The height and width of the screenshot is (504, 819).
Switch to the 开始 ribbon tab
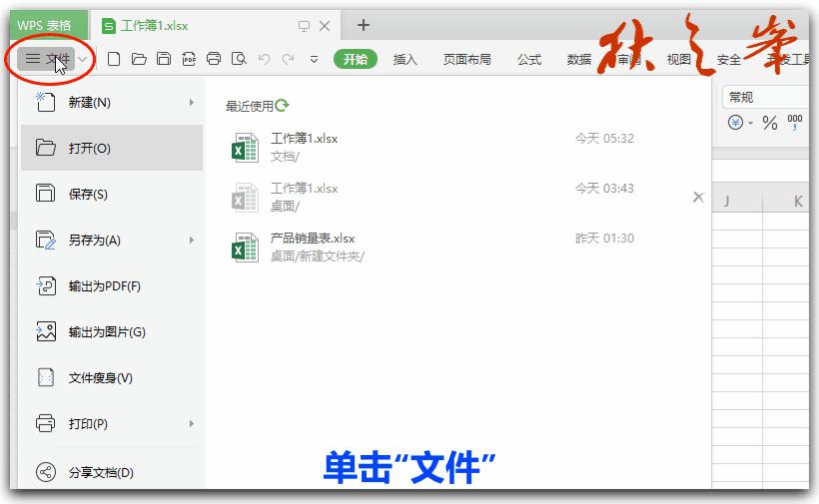click(356, 59)
